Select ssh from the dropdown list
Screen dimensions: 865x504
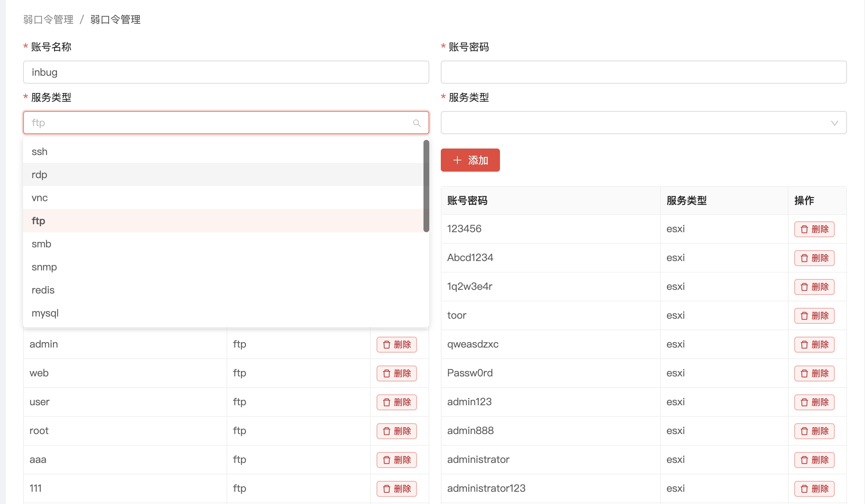[x=40, y=151]
